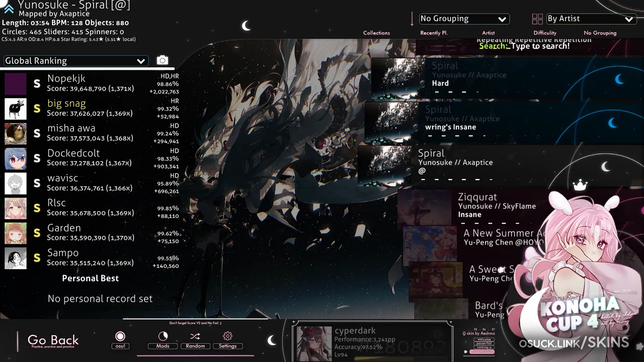Click the moon icon near bottom toolbar
644x362 pixels.
coord(272,340)
